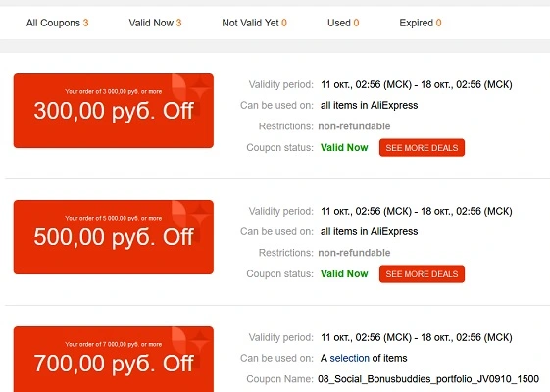Click 'all items in AliExpress' on second coupon
The image size is (550, 392).
(x=369, y=231)
